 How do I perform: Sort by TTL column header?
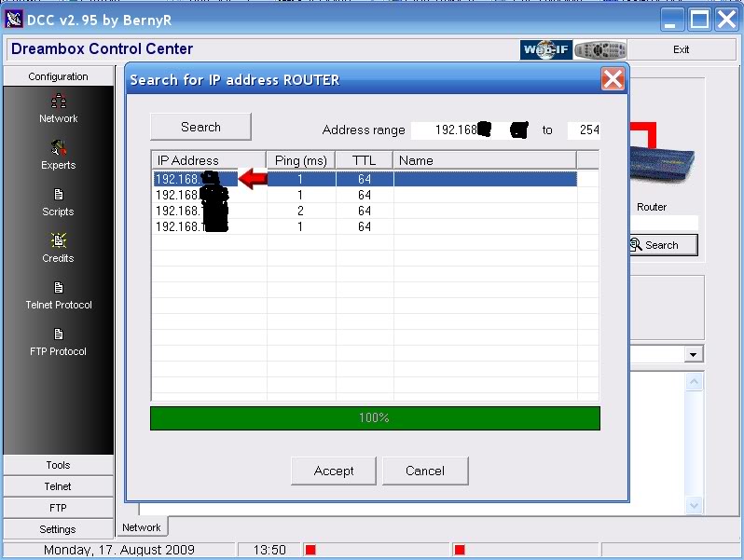(x=365, y=160)
